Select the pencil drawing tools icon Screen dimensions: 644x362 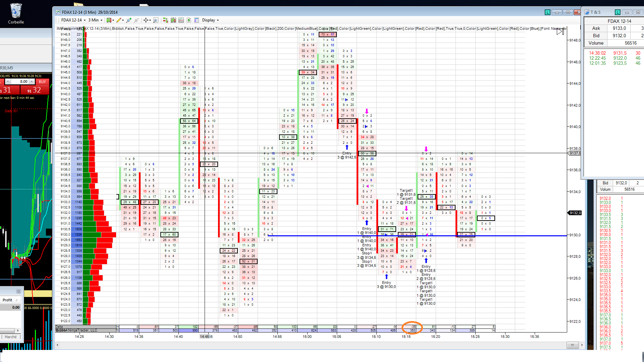[119, 20]
